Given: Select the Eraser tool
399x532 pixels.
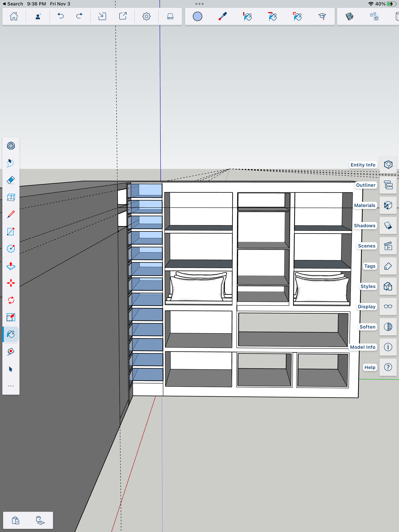Looking at the screenshot, I should (x=11, y=180).
